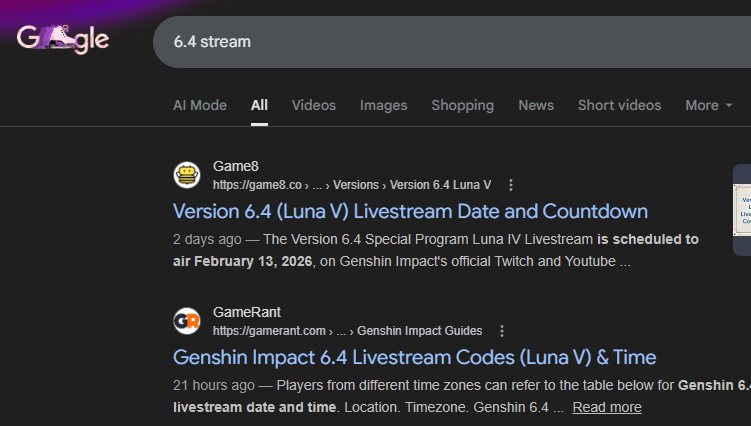Click the Game8 result thumbnail image

[x=742, y=209]
